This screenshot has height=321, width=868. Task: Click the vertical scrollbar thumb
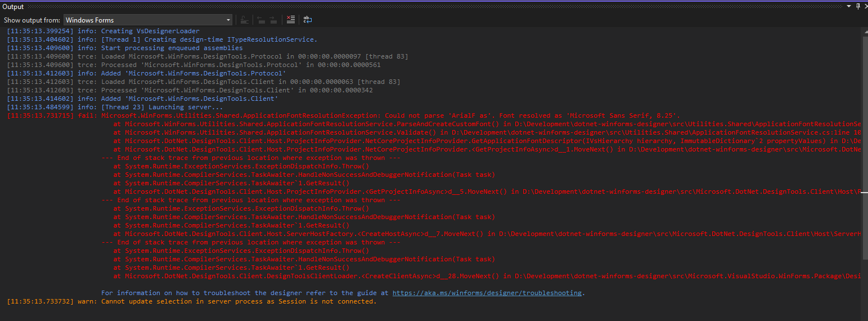(x=865, y=147)
